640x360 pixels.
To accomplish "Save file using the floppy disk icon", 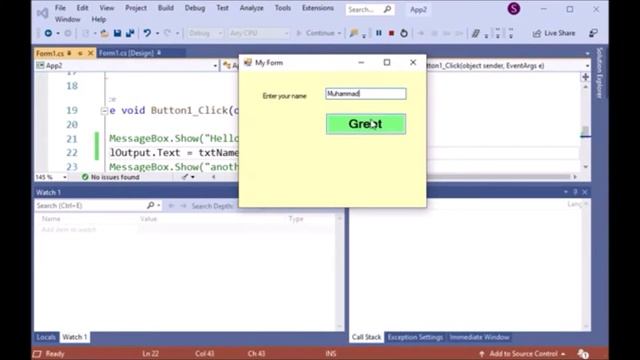I will [117, 33].
